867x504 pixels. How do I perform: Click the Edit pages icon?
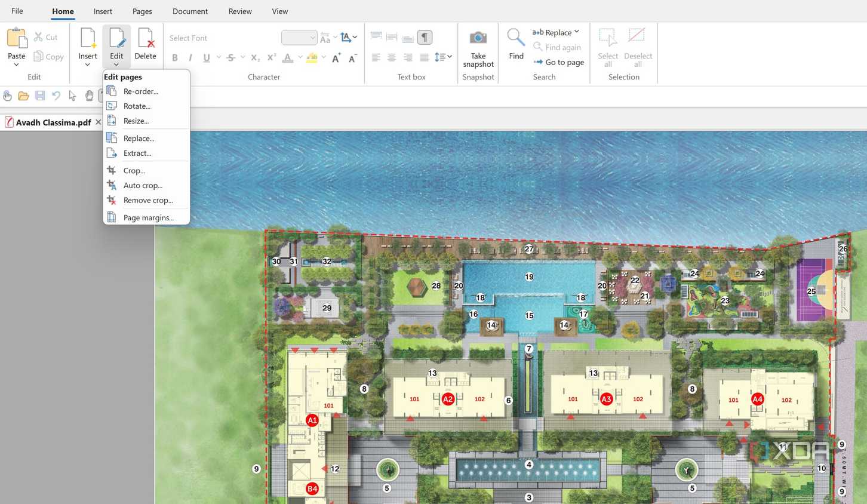click(x=116, y=38)
